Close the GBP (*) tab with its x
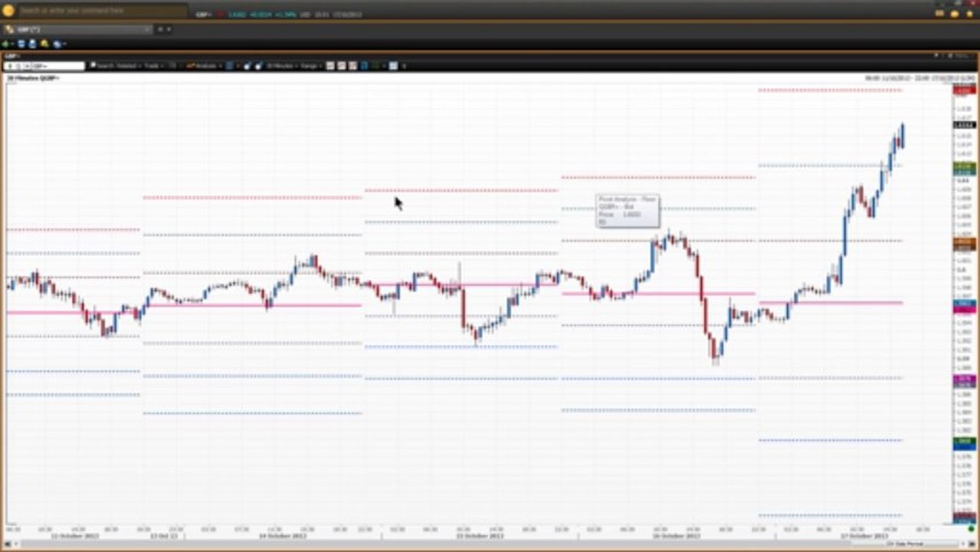980x552 pixels. 147,29
